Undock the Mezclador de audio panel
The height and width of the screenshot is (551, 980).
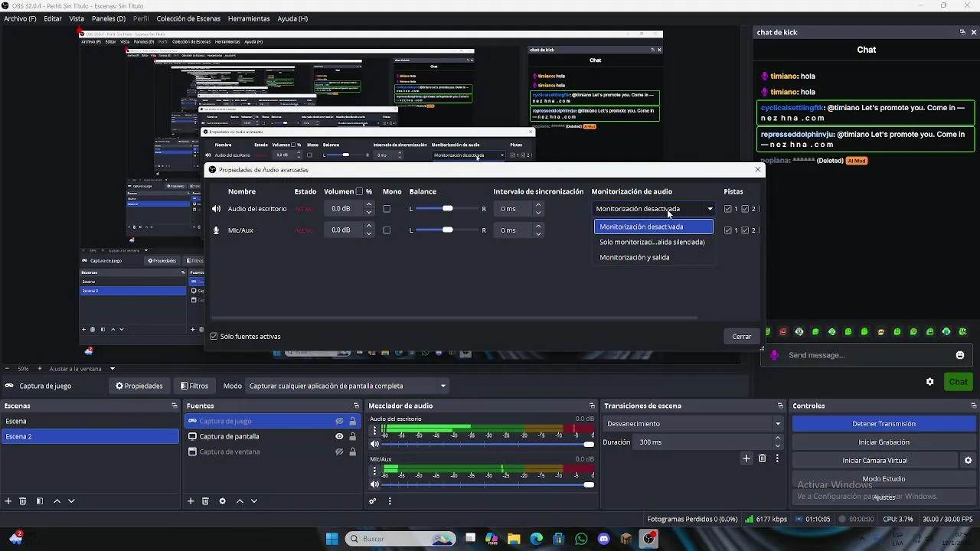592,406
